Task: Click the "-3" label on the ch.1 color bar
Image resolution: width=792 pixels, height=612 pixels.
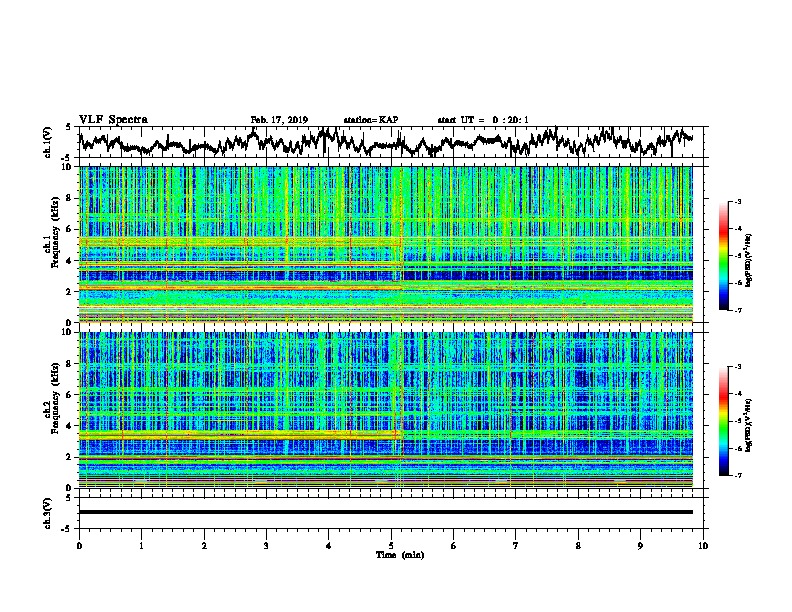Action: (x=737, y=201)
